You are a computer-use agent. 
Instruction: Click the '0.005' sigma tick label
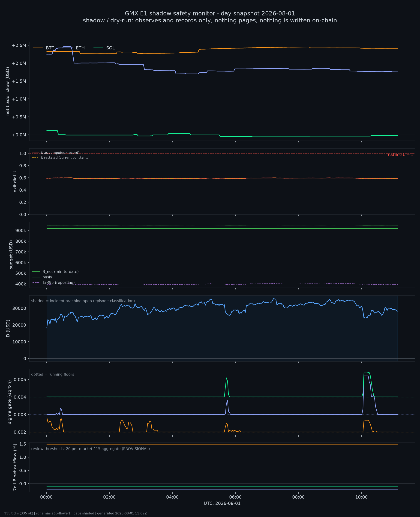point(20,380)
